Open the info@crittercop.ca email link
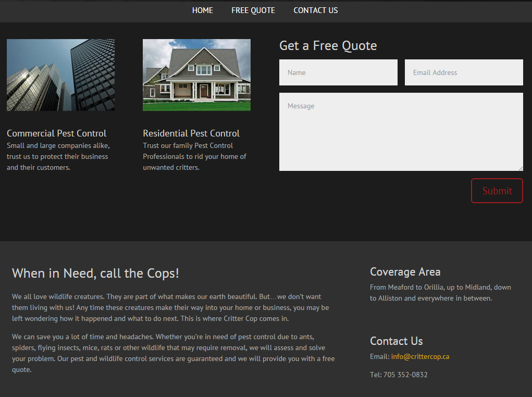Screen dimensions: 532x397 click(x=420, y=357)
